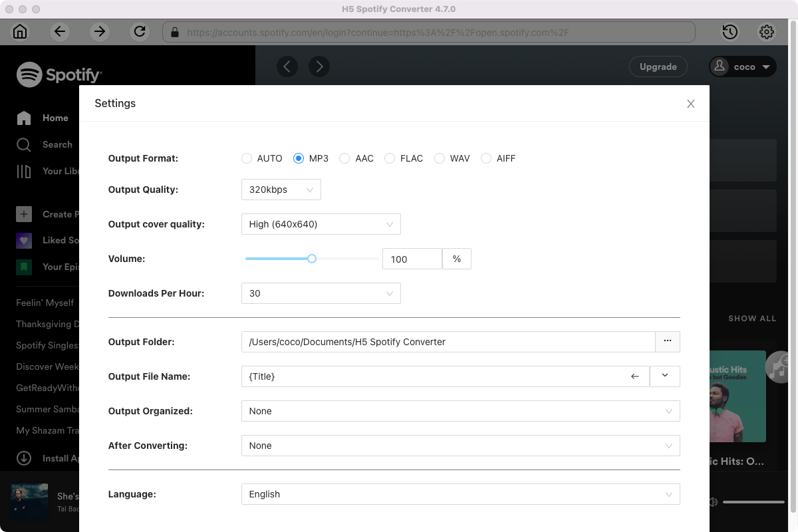Click the Spotify Singles playlist entry
798x532 pixels.
pyautogui.click(x=47, y=345)
